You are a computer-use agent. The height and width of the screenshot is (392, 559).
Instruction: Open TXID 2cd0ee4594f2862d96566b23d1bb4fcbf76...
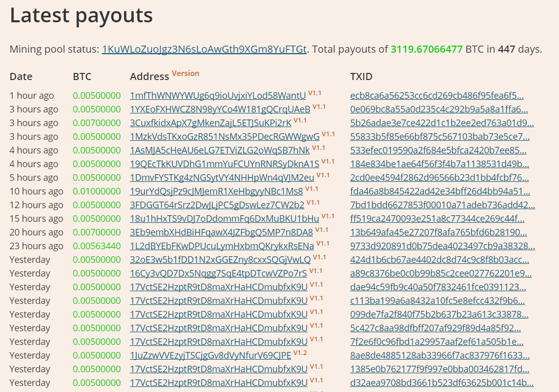pos(439,178)
